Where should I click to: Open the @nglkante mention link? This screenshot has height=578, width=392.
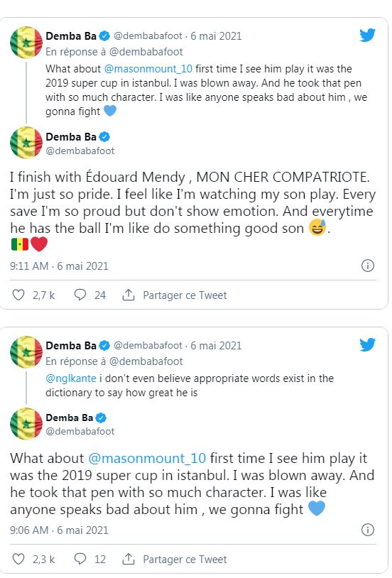pyautogui.click(x=71, y=378)
